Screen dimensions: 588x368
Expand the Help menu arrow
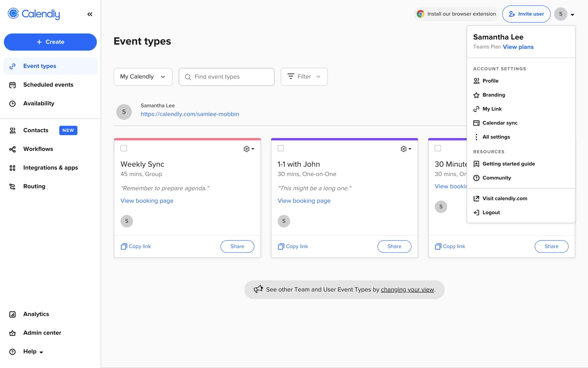[41, 352]
